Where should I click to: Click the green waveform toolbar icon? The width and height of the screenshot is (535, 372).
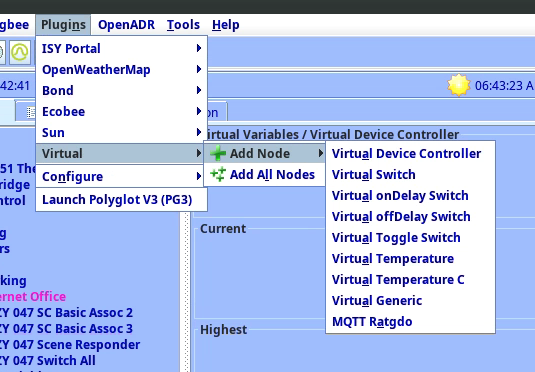click(19, 52)
